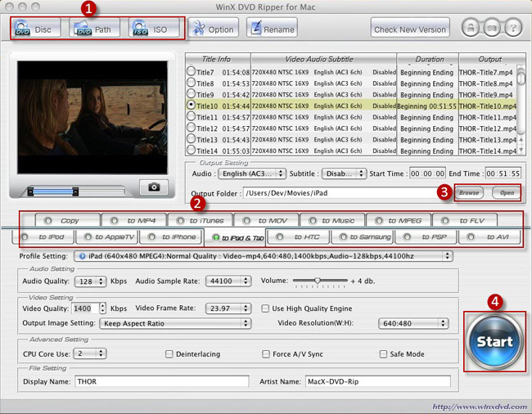The width and height of the screenshot is (532, 414).
Task: Switch to the to Samsung tab
Action: (x=362, y=236)
